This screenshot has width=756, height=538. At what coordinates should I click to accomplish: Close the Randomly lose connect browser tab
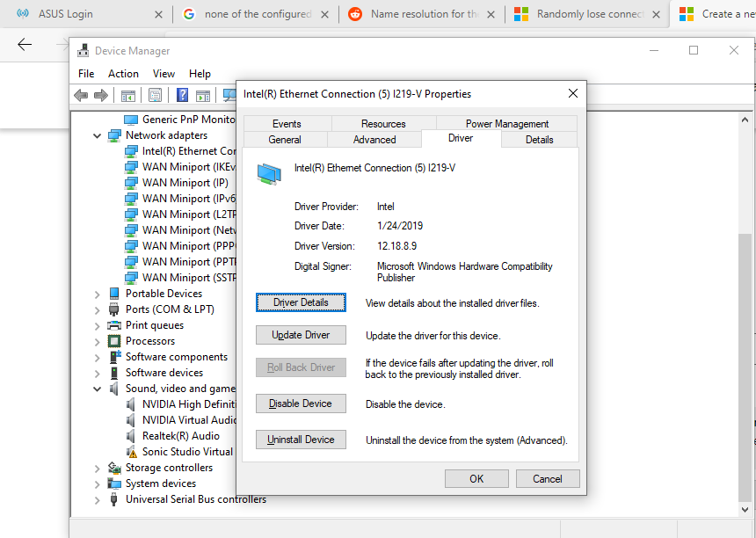(656, 14)
